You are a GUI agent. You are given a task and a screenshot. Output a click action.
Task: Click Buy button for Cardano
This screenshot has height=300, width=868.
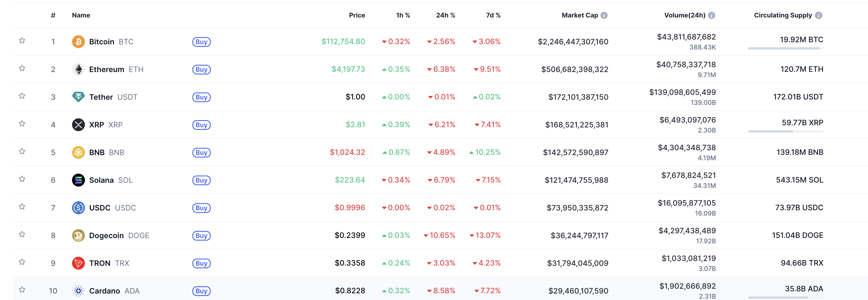202,291
